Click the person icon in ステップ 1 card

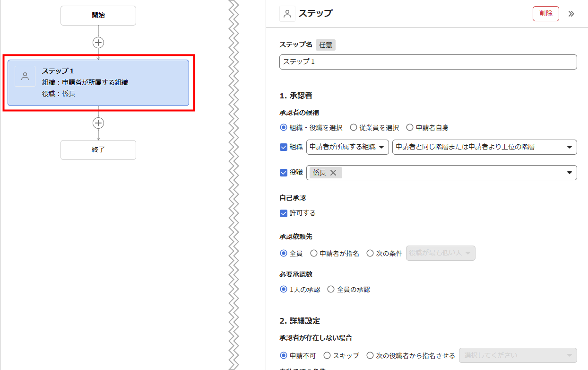point(25,76)
